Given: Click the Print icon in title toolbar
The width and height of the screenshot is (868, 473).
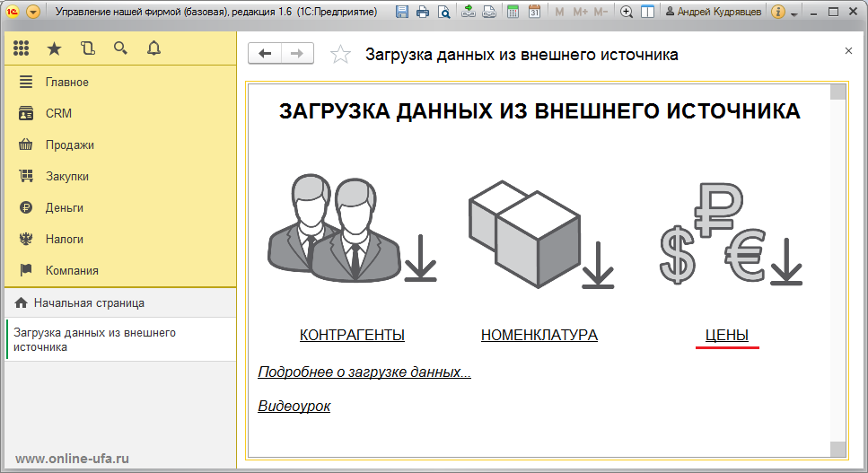Looking at the screenshot, I should [423, 12].
